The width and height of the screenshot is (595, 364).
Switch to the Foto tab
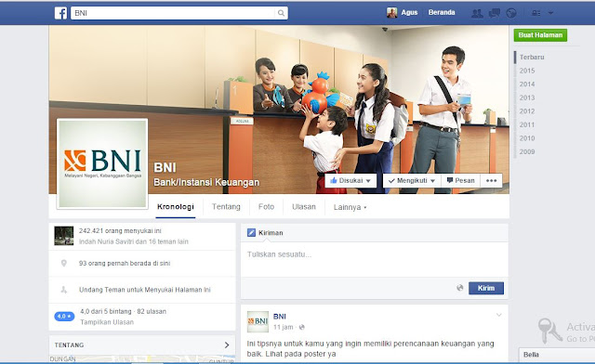click(266, 207)
